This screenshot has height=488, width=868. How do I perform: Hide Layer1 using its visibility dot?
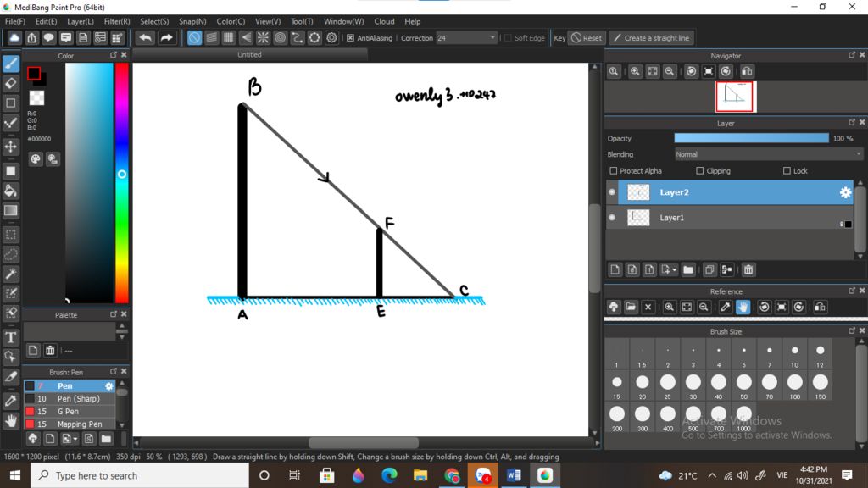tap(612, 218)
